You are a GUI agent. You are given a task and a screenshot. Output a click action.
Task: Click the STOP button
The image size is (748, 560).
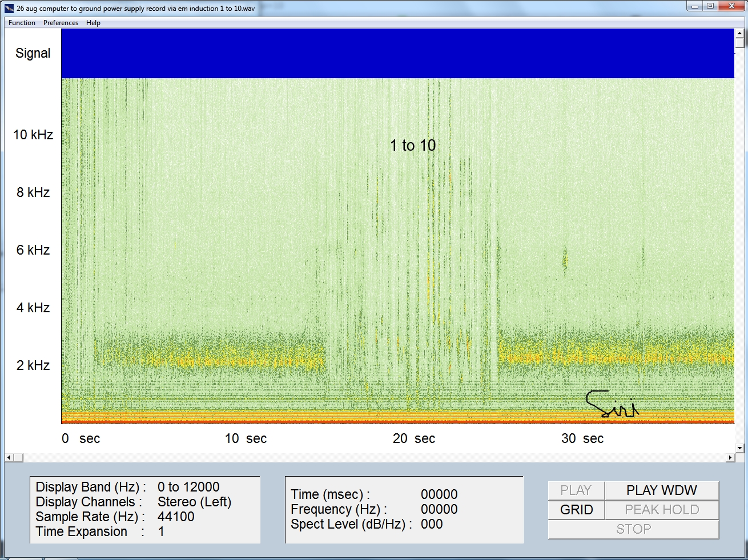(633, 529)
